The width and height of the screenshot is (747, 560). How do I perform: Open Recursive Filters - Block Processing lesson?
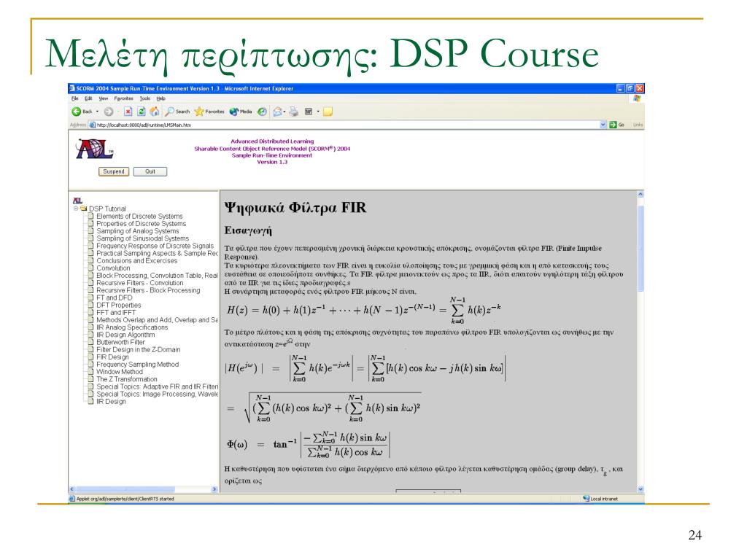point(148,290)
